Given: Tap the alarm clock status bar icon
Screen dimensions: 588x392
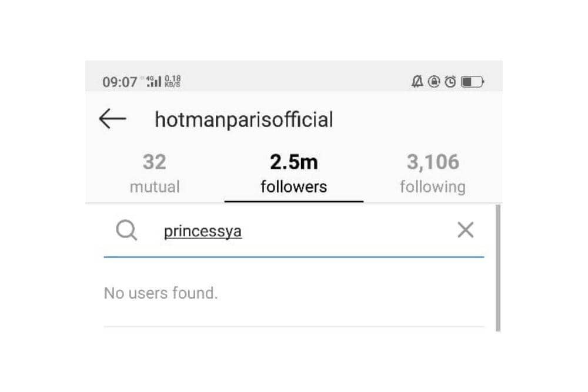Looking at the screenshot, I should [x=450, y=82].
